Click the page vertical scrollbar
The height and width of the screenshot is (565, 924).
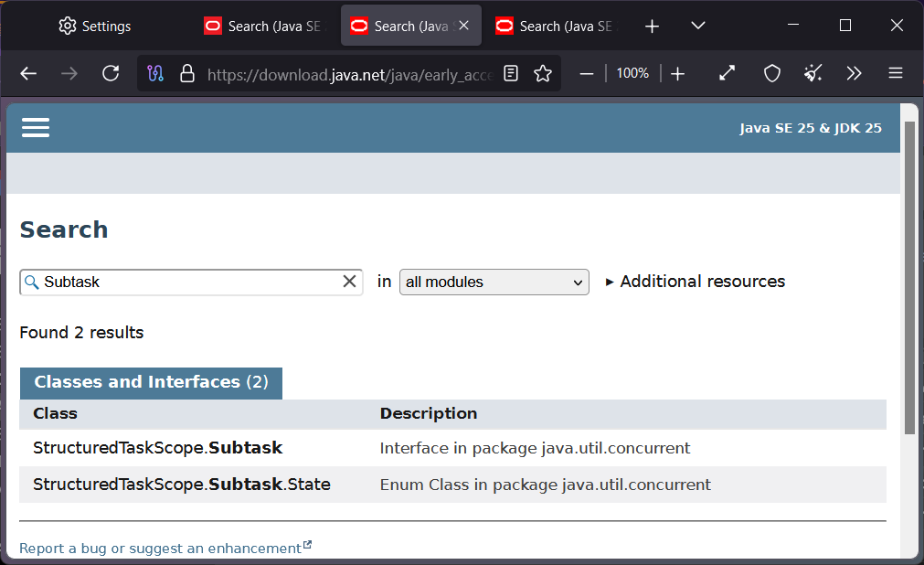point(909,274)
